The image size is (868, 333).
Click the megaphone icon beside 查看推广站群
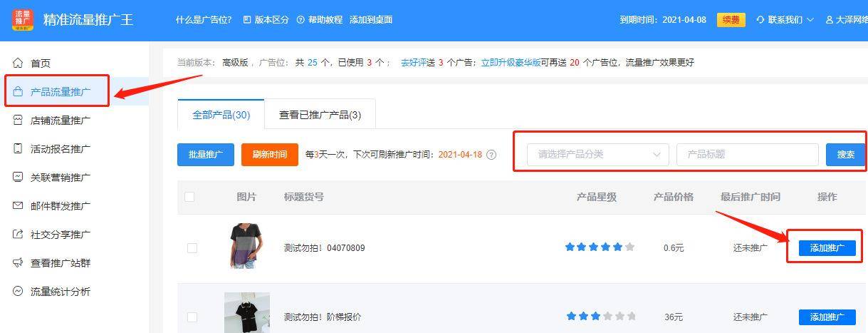pos(18,262)
